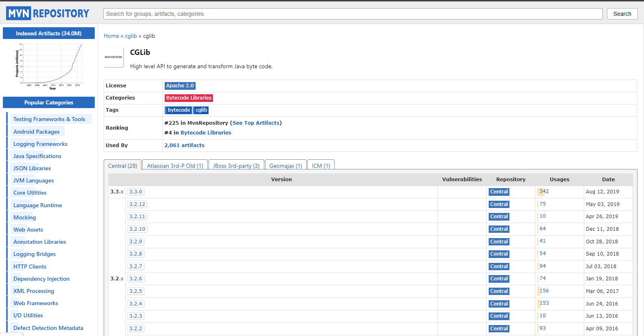Open version 3.2.12
Image resolution: width=644 pixels, height=336 pixels.
point(137,204)
